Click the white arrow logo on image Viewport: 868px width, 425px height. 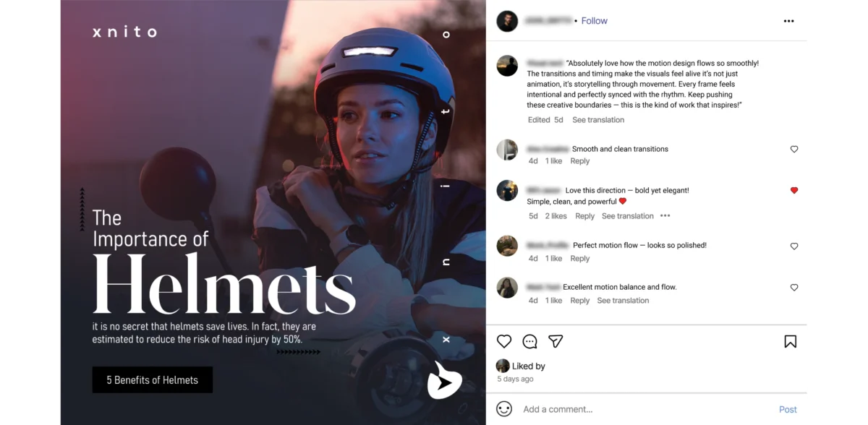click(443, 380)
